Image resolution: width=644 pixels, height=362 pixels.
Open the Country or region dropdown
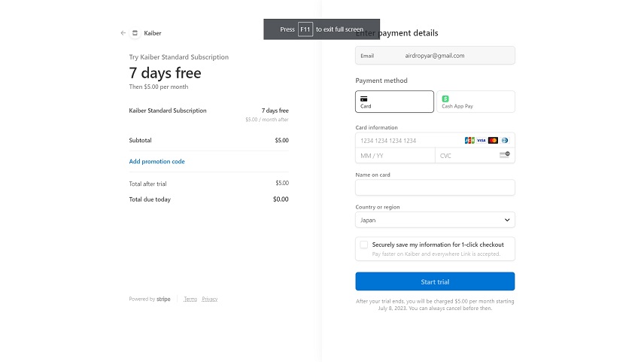click(x=435, y=221)
